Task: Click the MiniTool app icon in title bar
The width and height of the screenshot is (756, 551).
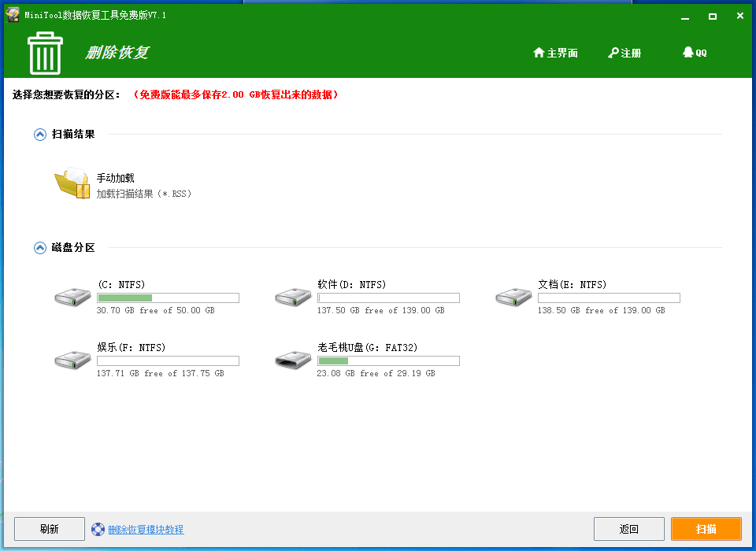Action: point(13,15)
